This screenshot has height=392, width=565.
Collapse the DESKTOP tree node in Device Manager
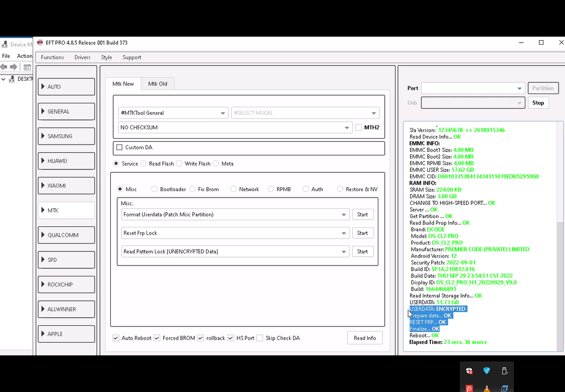click(3, 79)
